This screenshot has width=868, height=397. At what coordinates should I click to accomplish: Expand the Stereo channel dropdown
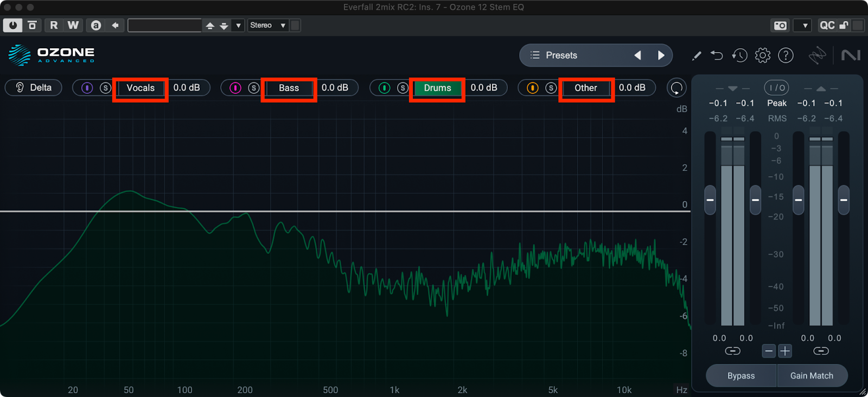tap(268, 25)
